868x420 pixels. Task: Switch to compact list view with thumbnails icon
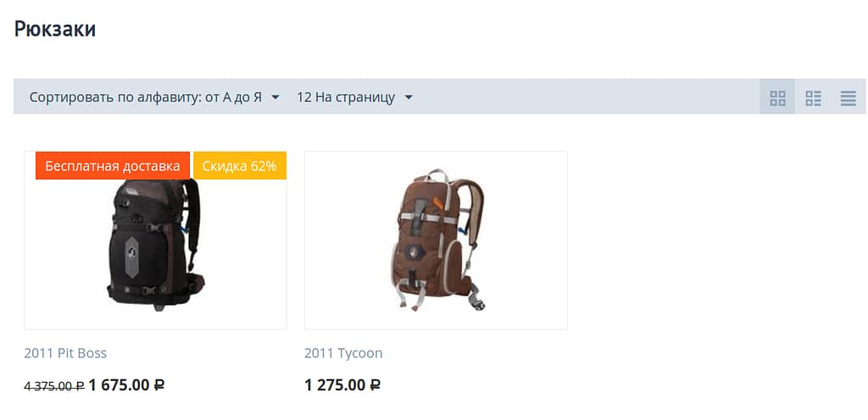[813, 98]
